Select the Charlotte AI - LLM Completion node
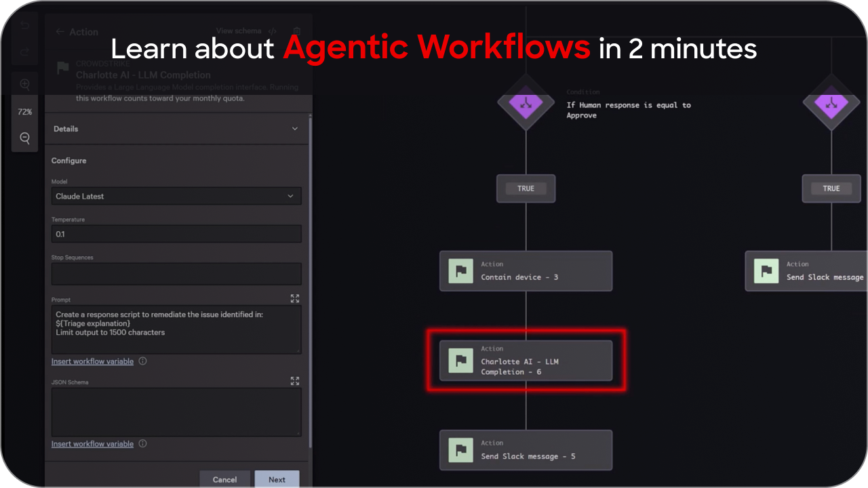868x488 pixels. coord(526,361)
